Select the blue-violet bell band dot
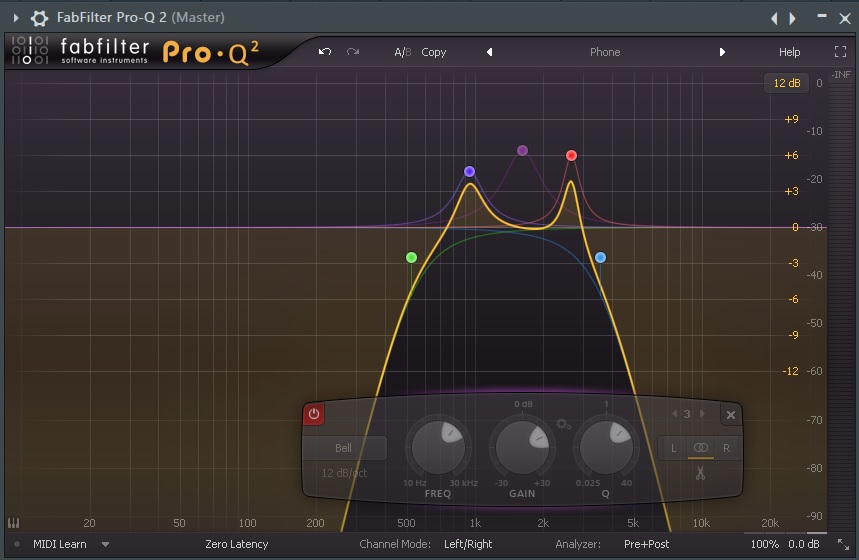Screen dimensions: 859x560 469,172
